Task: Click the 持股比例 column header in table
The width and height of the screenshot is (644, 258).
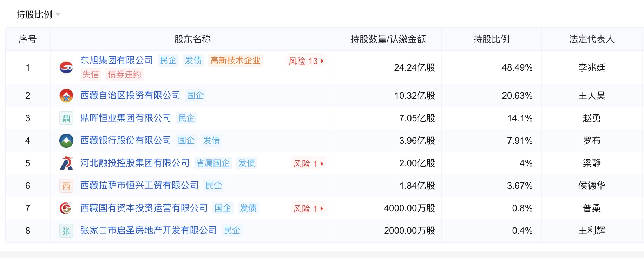Action: pos(491,39)
